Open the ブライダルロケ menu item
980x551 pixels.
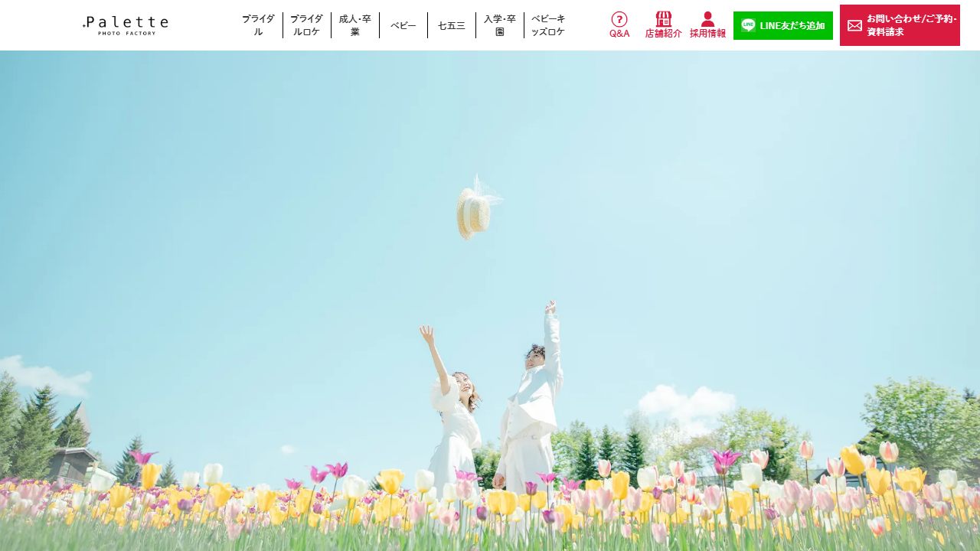point(306,25)
